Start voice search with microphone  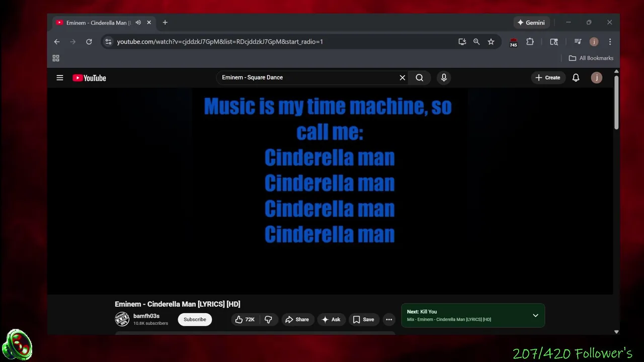tap(444, 77)
